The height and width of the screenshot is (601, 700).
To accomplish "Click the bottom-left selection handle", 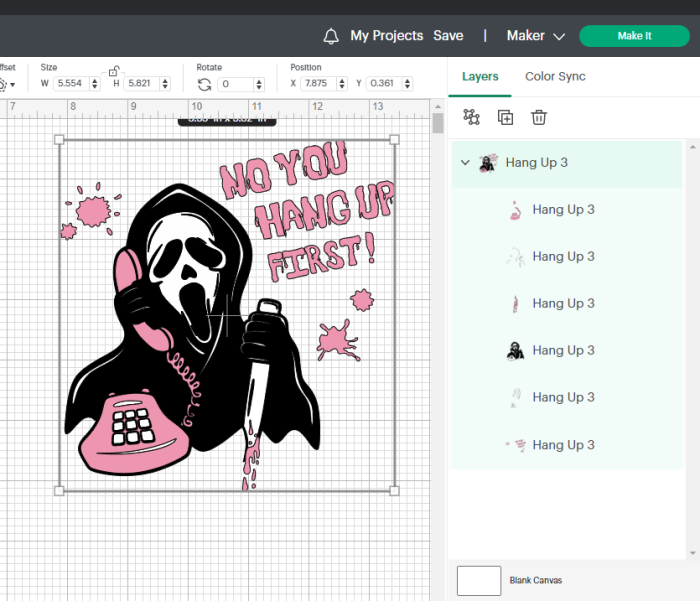I will point(59,491).
